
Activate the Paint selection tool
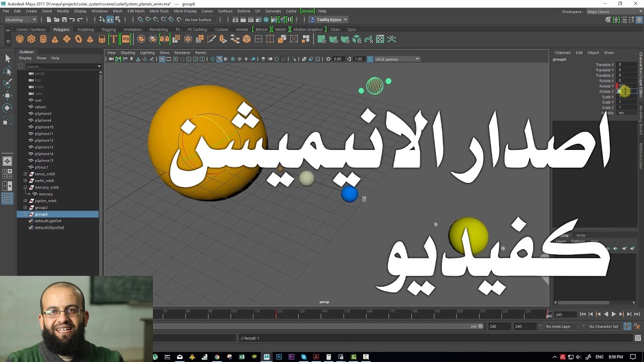pos(8,83)
